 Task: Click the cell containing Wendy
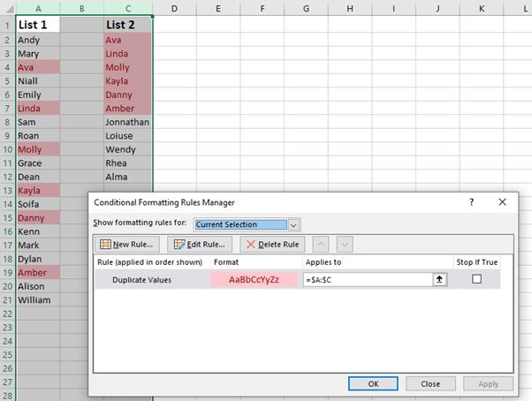point(128,149)
